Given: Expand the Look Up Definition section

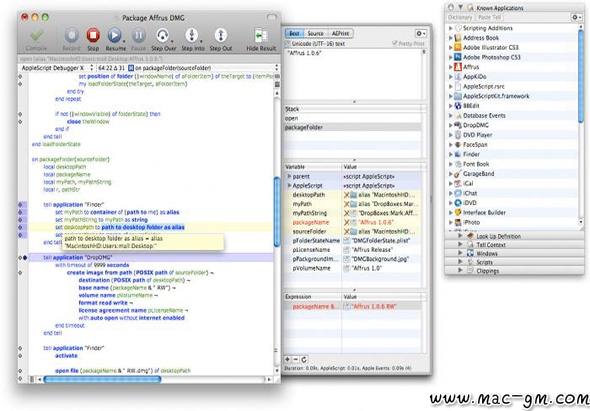Looking at the screenshot, I should pyautogui.click(x=460, y=236).
